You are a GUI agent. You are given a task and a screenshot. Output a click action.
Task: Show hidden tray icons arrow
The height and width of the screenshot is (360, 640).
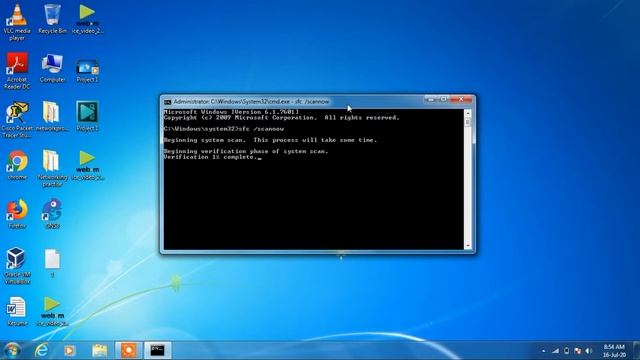[543, 351]
